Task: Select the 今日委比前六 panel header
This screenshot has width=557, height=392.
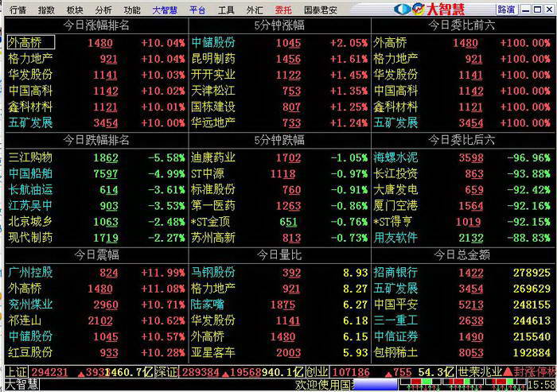Action: 462,25
